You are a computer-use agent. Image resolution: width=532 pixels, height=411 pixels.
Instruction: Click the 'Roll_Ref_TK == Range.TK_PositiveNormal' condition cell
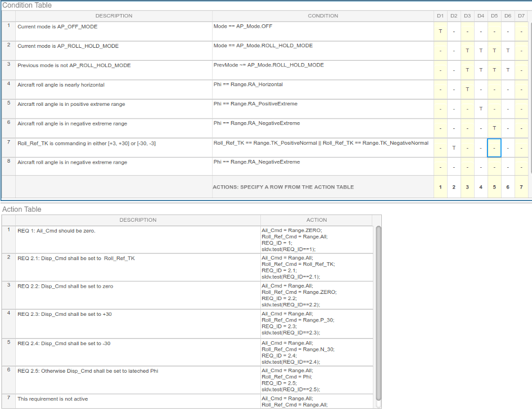coord(323,148)
